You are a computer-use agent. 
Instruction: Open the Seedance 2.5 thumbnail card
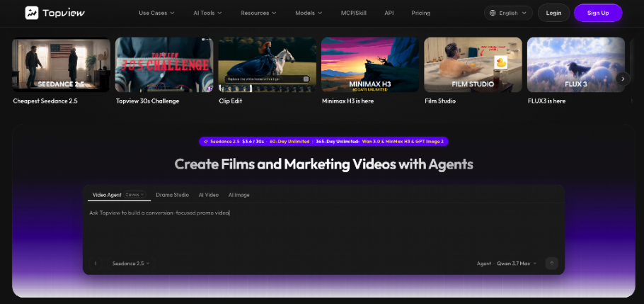pyautogui.click(x=61, y=64)
